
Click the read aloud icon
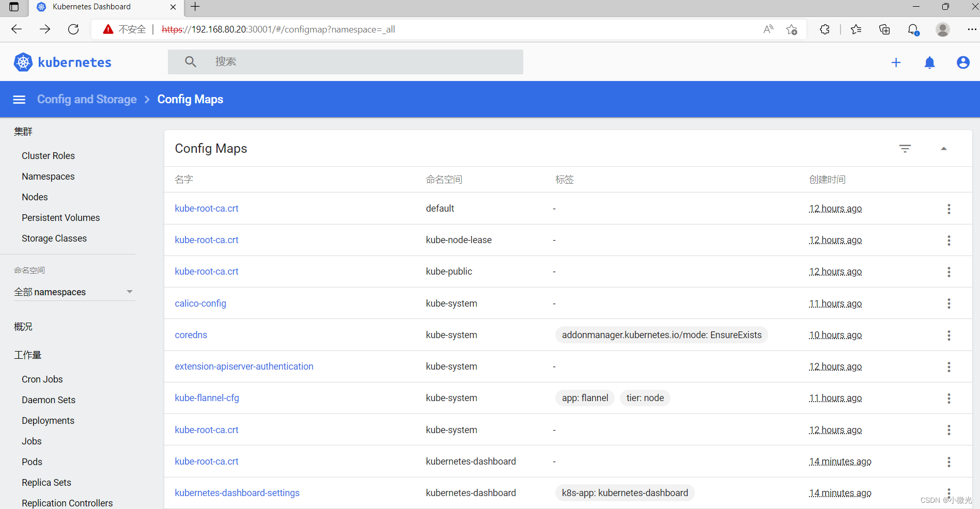pos(768,29)
